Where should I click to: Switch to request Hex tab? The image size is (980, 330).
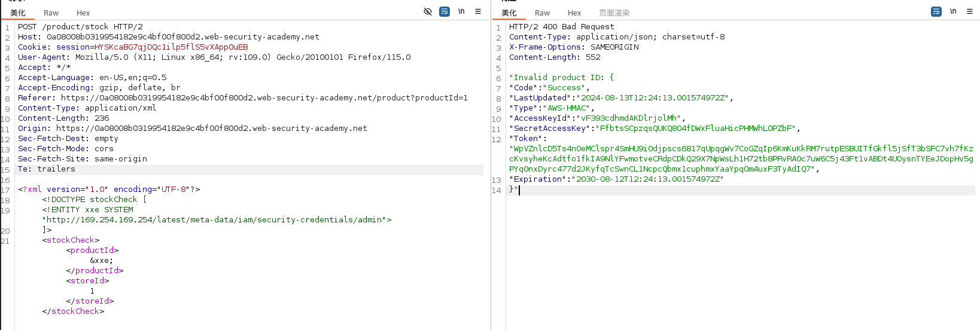(x=83, y=13)
